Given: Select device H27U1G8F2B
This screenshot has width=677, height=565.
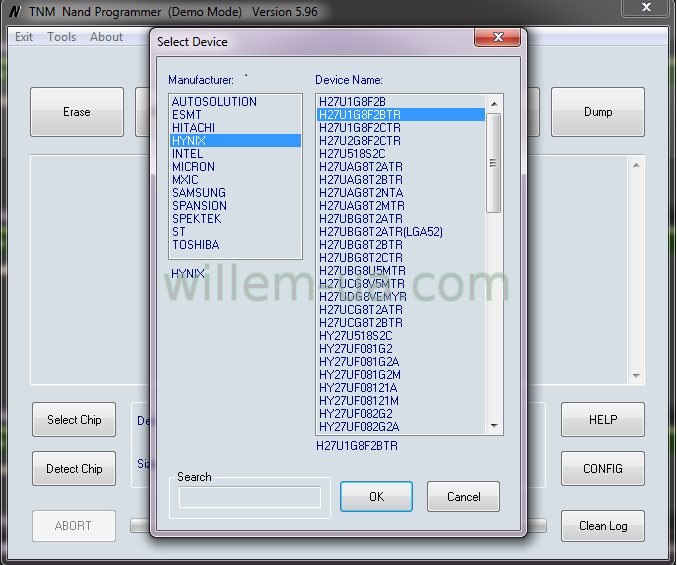Looking at the screenshot, I should [x=401, y=102].
